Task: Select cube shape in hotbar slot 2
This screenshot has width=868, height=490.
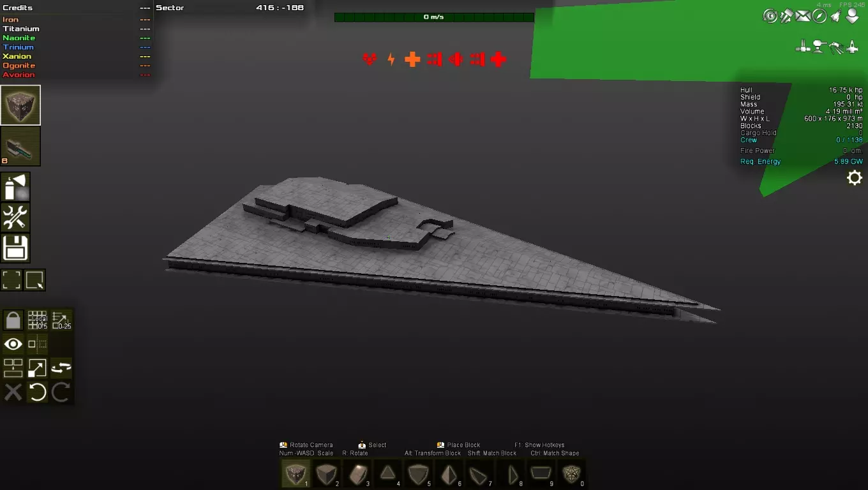Action: [326, 474]
